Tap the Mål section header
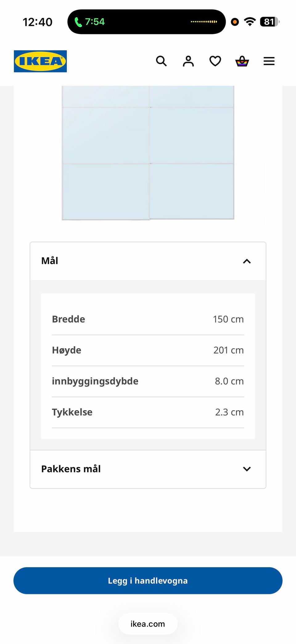The image size is (296, 644). point(148,261)
